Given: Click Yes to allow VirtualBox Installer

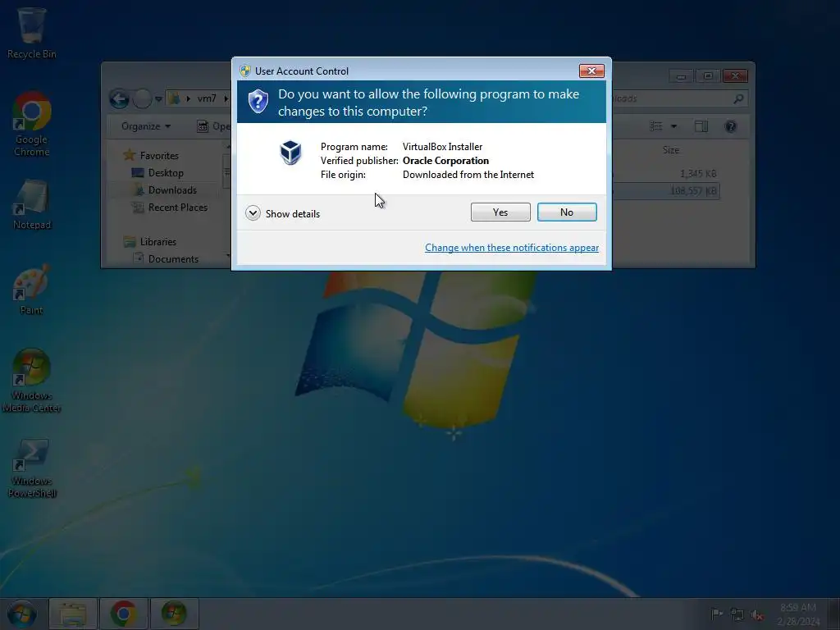Looking at the screenshot, I should (x=500, y=212).
